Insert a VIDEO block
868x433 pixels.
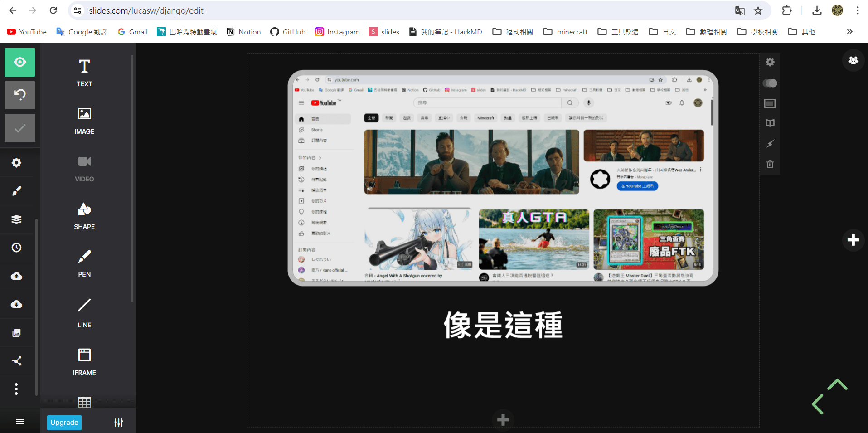[x=84, y=169]
